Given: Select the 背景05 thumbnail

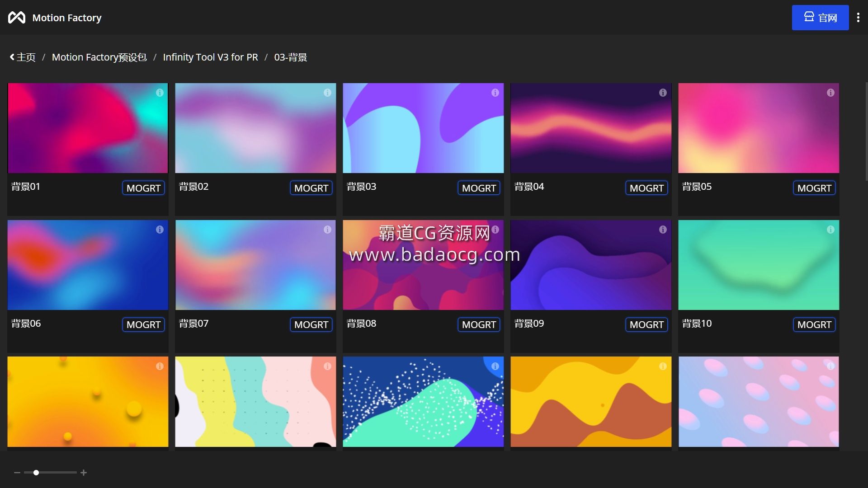Looking at the screenshot, I should click(759, 128).
